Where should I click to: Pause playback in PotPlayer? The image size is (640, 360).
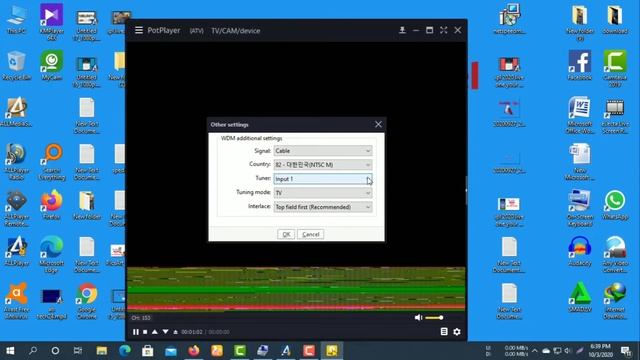click(136, 332)
